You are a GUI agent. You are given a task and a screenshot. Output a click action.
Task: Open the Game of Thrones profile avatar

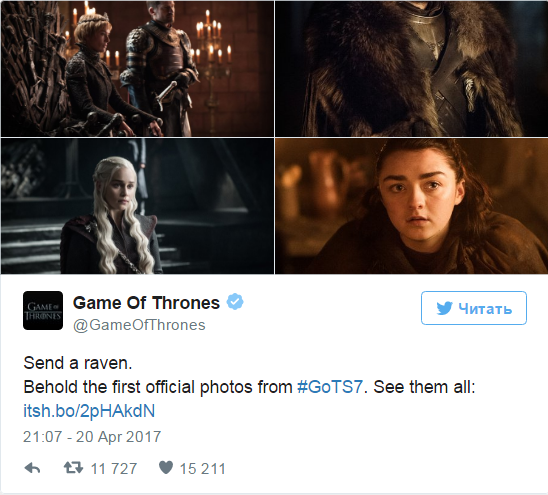(x=43, y=310)
